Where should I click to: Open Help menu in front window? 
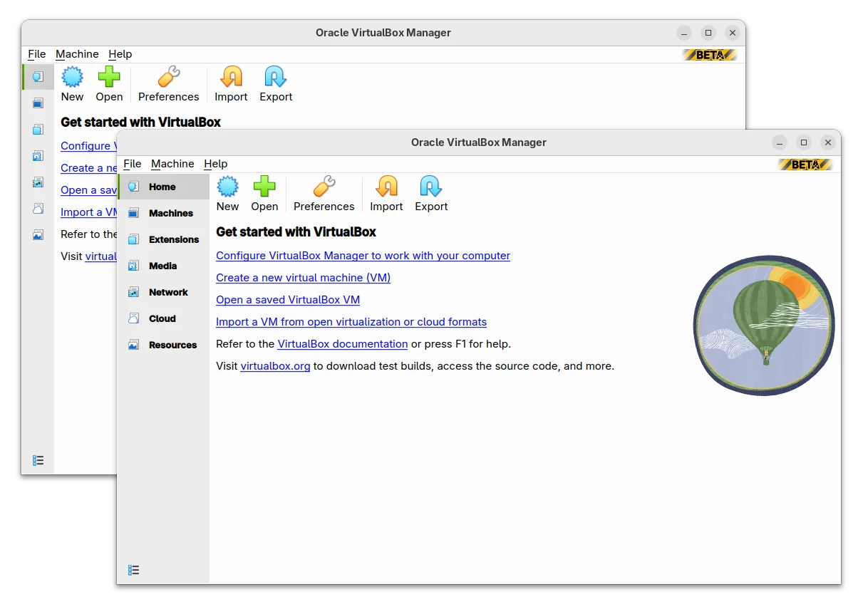215,164
